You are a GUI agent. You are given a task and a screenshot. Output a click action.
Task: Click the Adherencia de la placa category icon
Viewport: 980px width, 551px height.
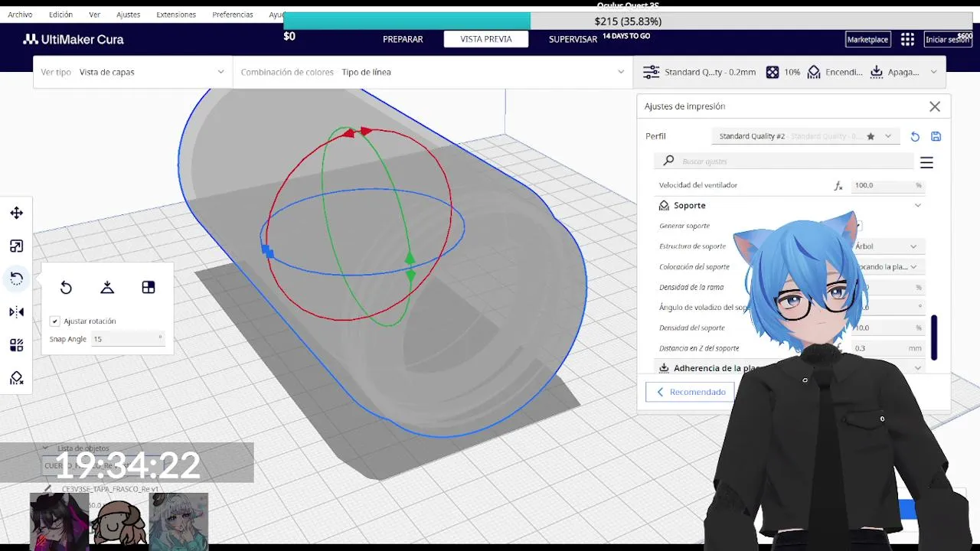pyautogui.click(x=664, y=368)
